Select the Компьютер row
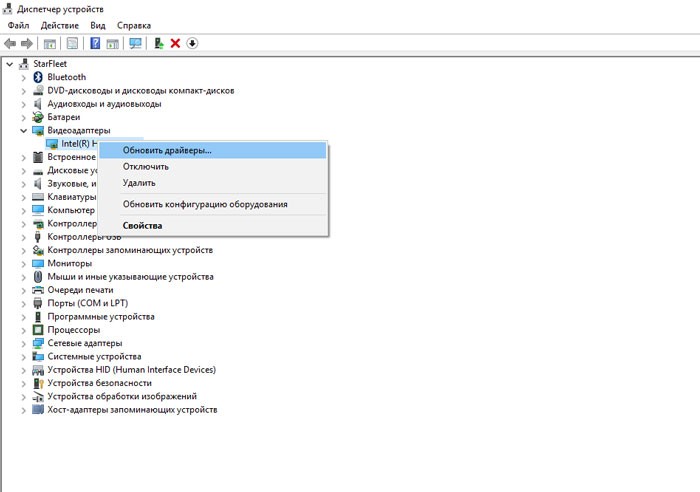The image size is (700, 492). point(71,210)
